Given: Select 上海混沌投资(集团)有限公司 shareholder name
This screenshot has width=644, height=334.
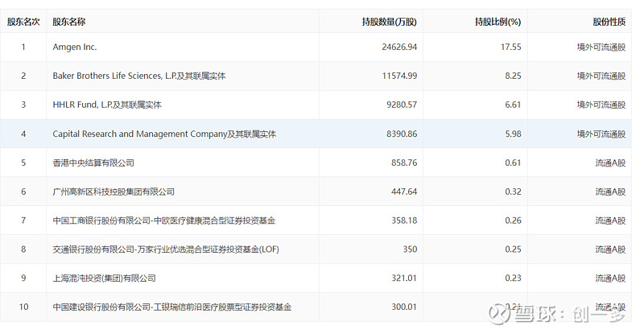Looking at the screenshot, I should tap(104, 278).
